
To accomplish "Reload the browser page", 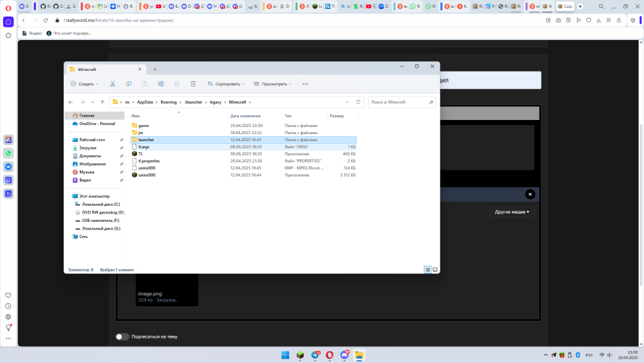I will click(46, 20).
